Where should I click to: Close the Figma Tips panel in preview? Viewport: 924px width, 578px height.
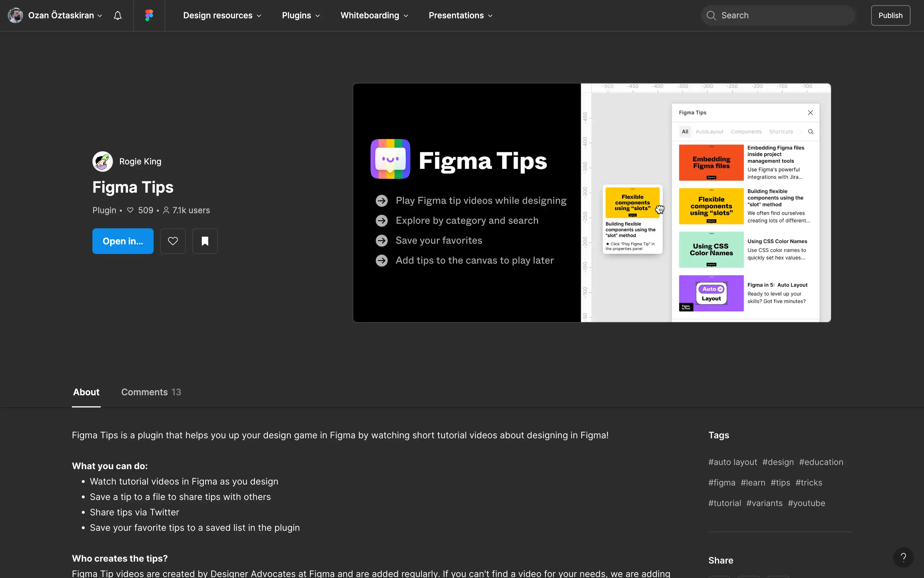pyautogui.click(x=810, y=112)
